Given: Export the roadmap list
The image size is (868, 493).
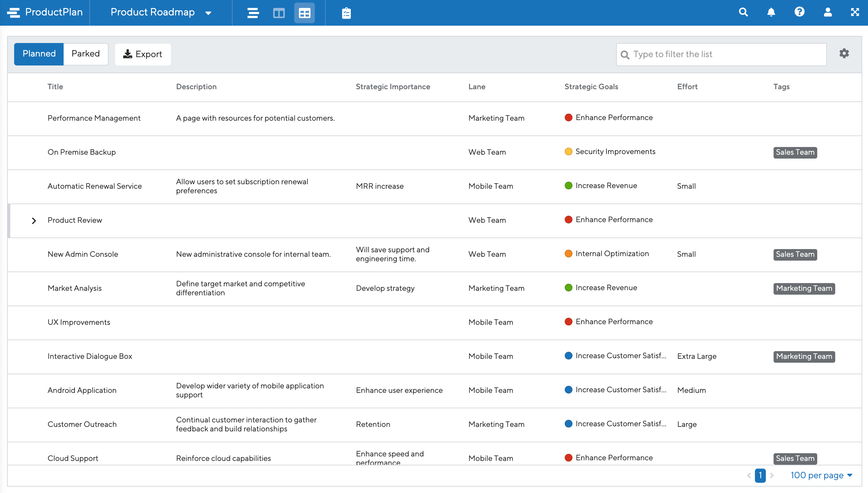Looking at the screenshot, I should click(143, 54).
